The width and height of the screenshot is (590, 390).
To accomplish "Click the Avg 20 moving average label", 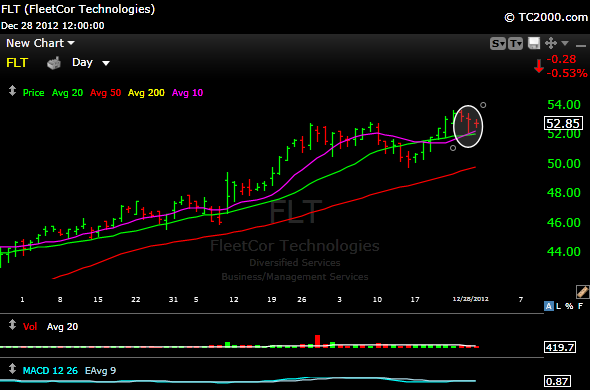I will point(67,93).
